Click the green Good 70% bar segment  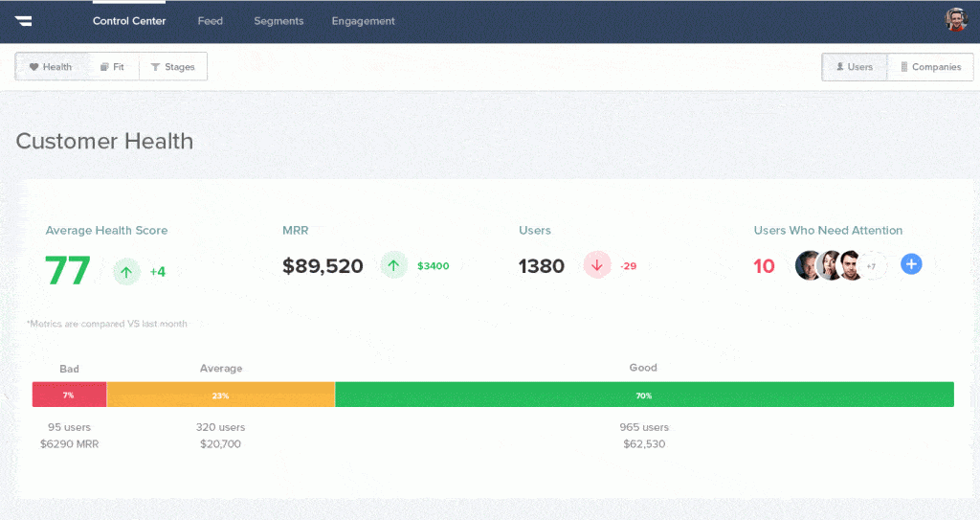click(644, 395)
